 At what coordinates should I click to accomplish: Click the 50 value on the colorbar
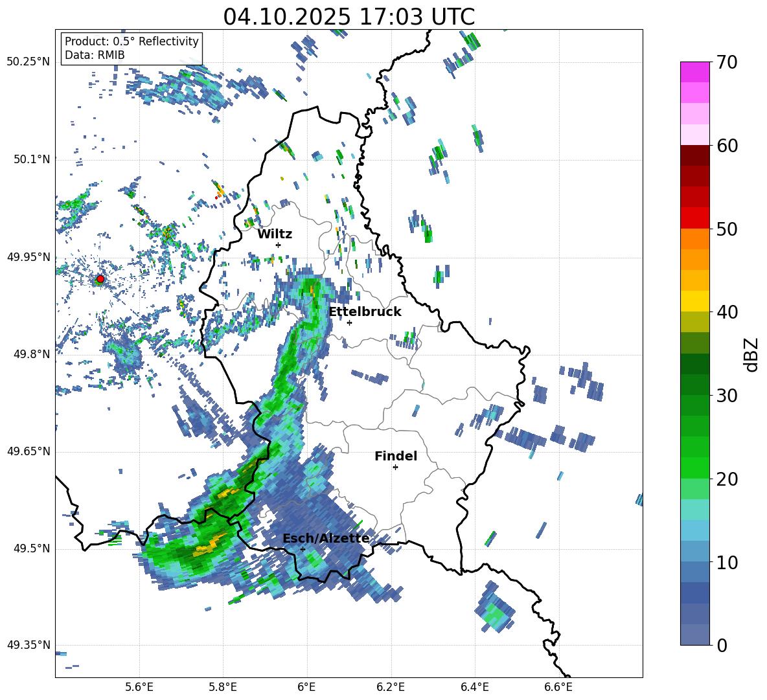727,229
